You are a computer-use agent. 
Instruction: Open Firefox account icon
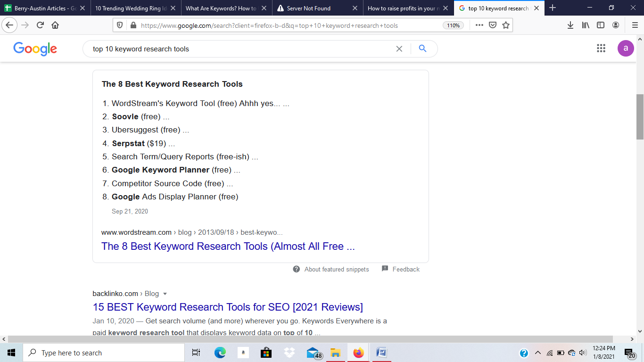[x=616, y=25]
